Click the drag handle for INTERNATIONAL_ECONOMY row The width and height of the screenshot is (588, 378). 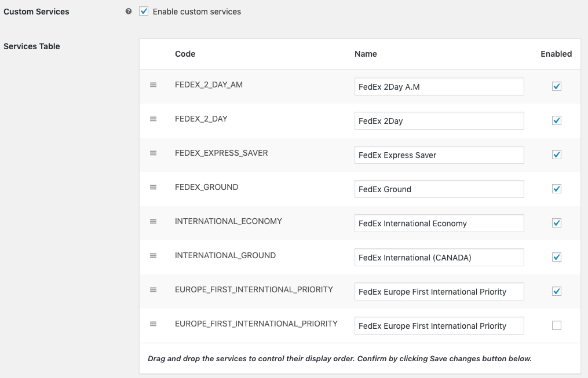click(x=154, y=221)
